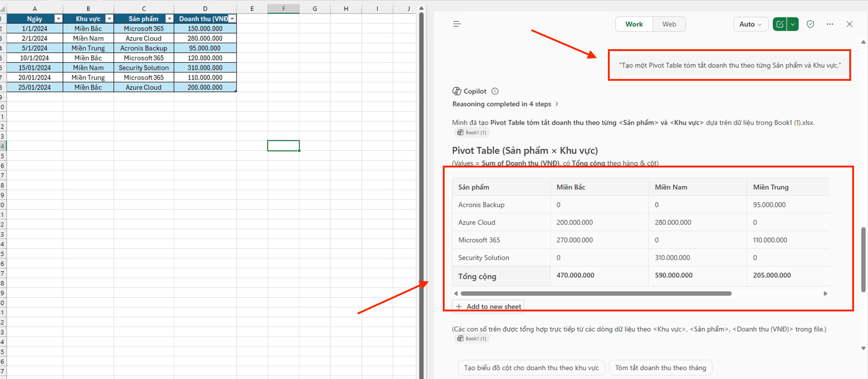Click the Copilot pane scroll down arrow
This screenshot has height=379, width=868.
[863, 348]
